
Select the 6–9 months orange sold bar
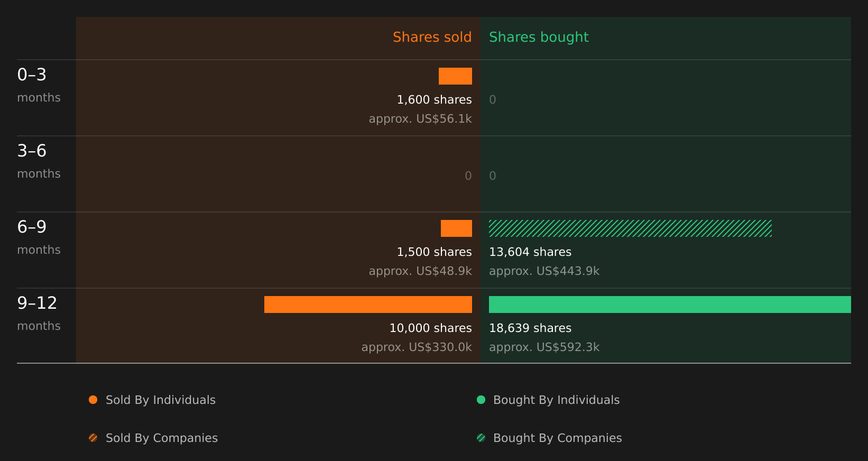(456, 228)
